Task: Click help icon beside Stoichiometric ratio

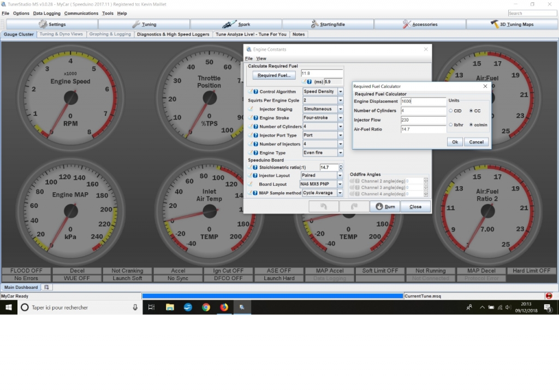Action: (255, 167)
